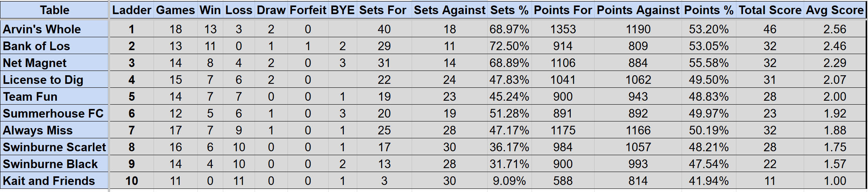The image size is (868, 192).
Task: Click the 1353 Points For value
Action: (563, 29)
